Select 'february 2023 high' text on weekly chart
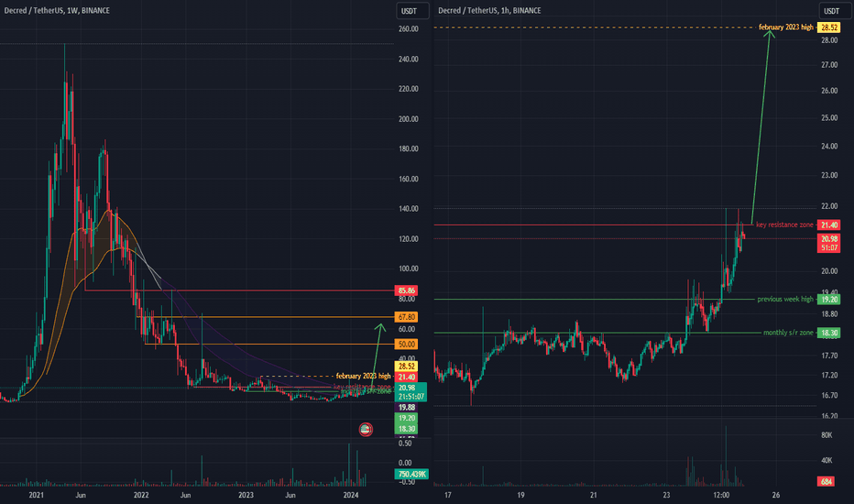This screenshot has width=854, height=504. 363,376
